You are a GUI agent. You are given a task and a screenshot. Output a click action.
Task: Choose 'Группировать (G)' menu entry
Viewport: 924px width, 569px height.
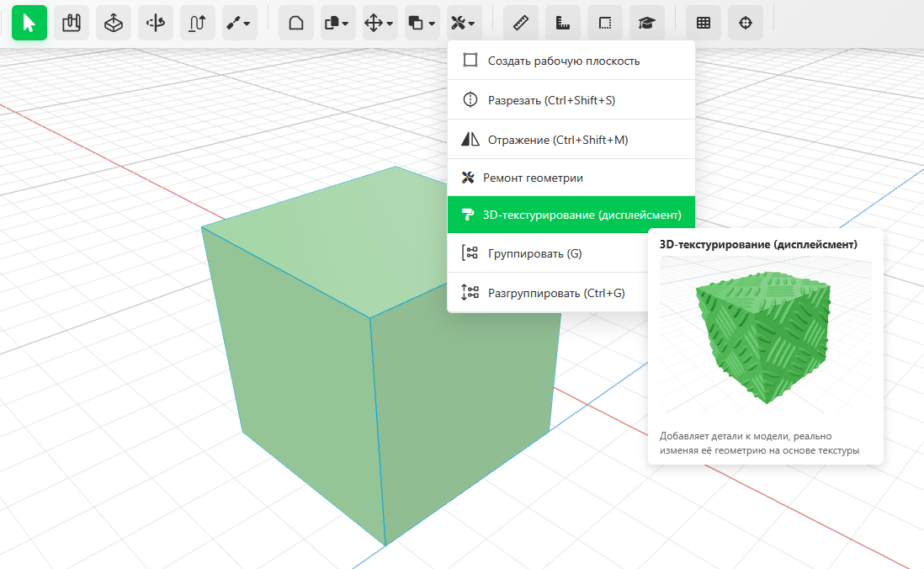[x=548, y=253]
